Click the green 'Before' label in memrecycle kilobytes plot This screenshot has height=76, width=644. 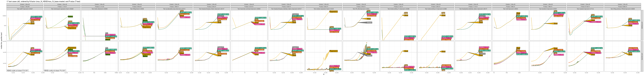pos(70,17)
